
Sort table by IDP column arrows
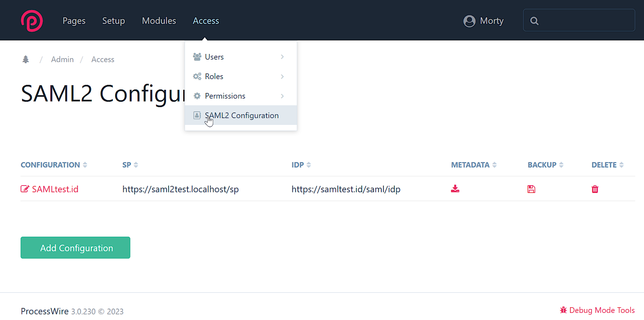309,165
